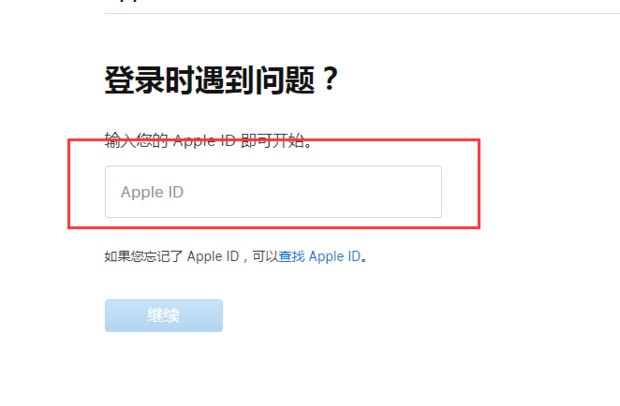Click the 如果您忘记了 Apple ID hint text
Screen dimensions: 620x406
tap(172, 257)
